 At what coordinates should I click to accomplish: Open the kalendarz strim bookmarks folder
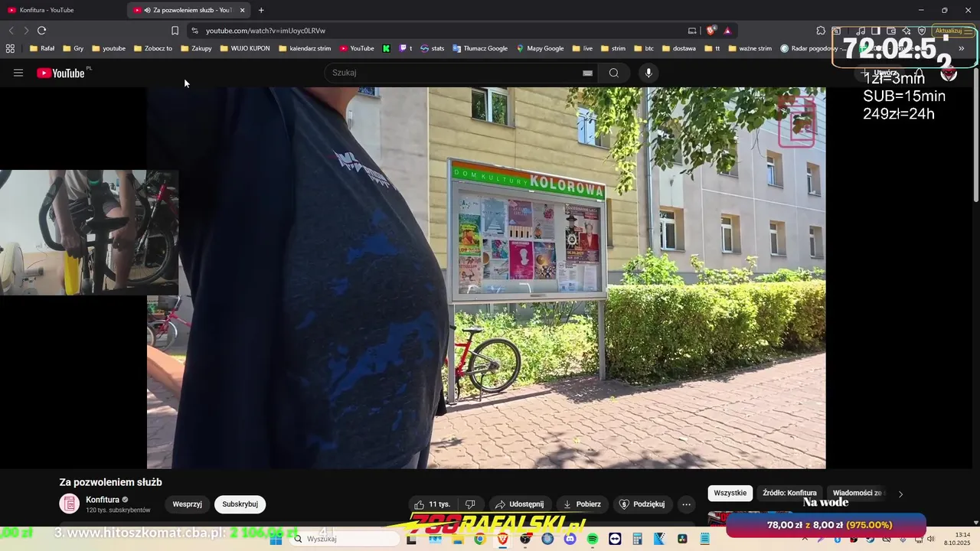[x=305, y=48]
